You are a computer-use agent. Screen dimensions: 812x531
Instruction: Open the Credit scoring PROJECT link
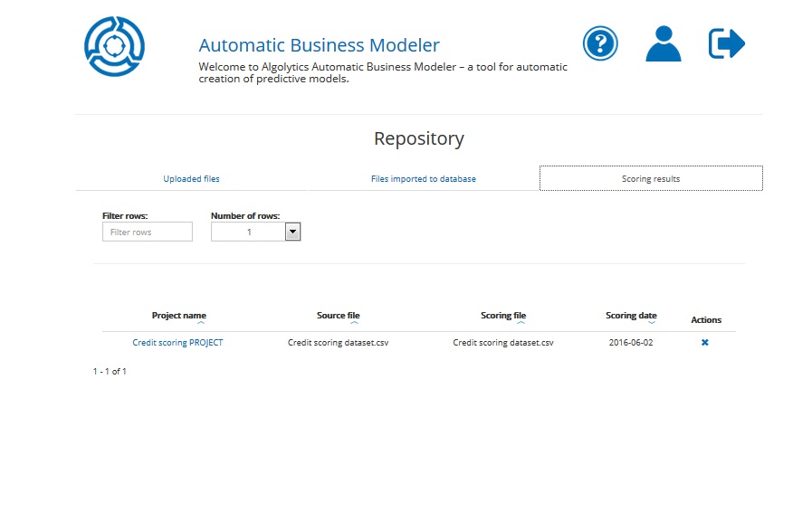click(177, 343)
